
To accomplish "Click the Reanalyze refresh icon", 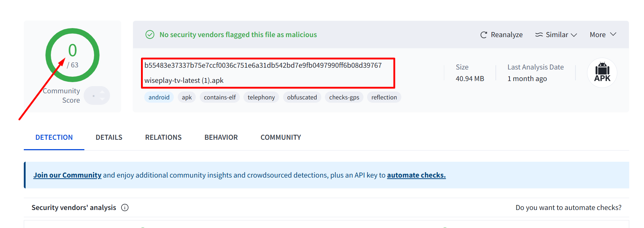I will pyautogui.click(x=484, y=35).
